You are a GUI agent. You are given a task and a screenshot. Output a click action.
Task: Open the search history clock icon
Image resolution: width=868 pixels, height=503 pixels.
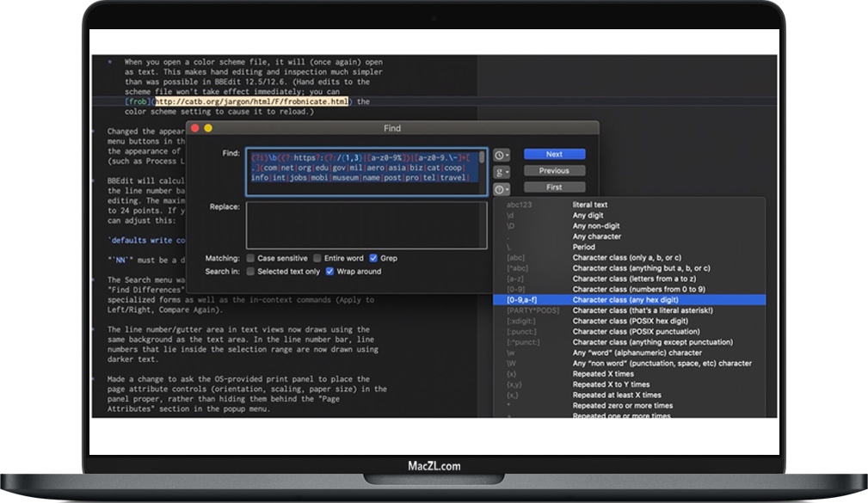[x=499, y=154]
